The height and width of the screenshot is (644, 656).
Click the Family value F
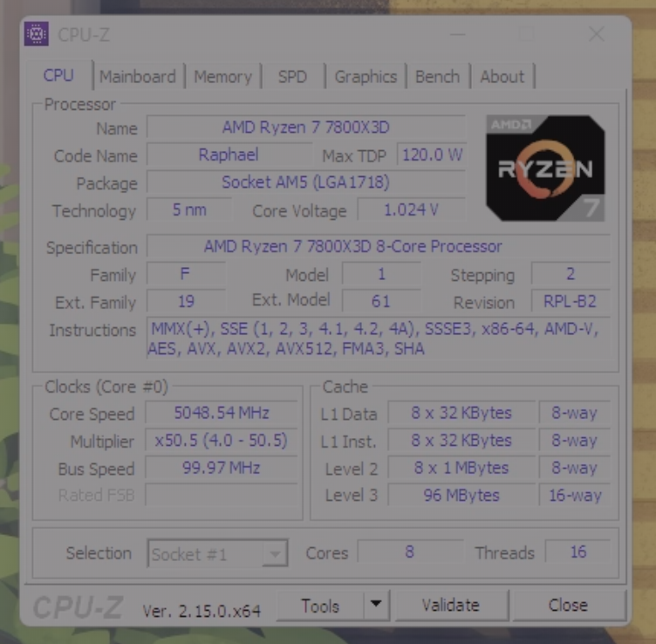click(x=185, y=274)
